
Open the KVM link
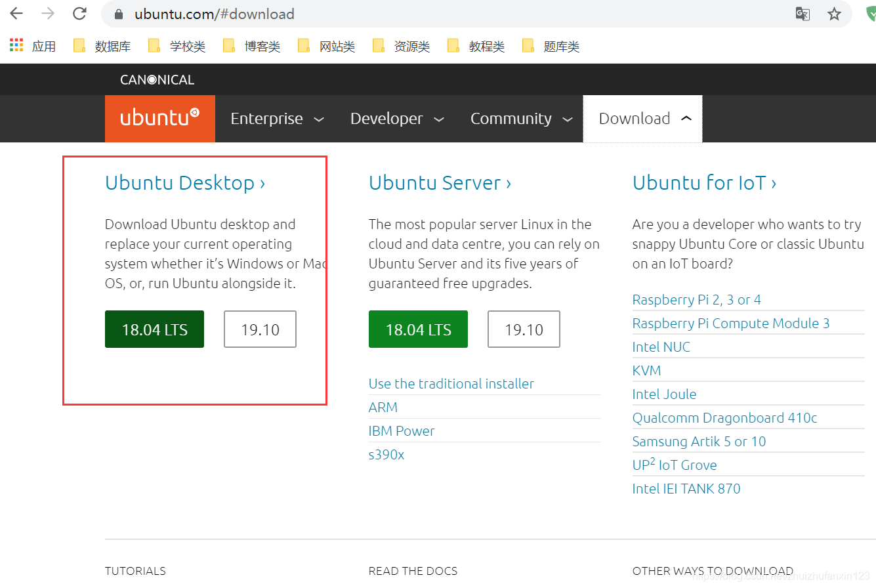tap(647, 370)
